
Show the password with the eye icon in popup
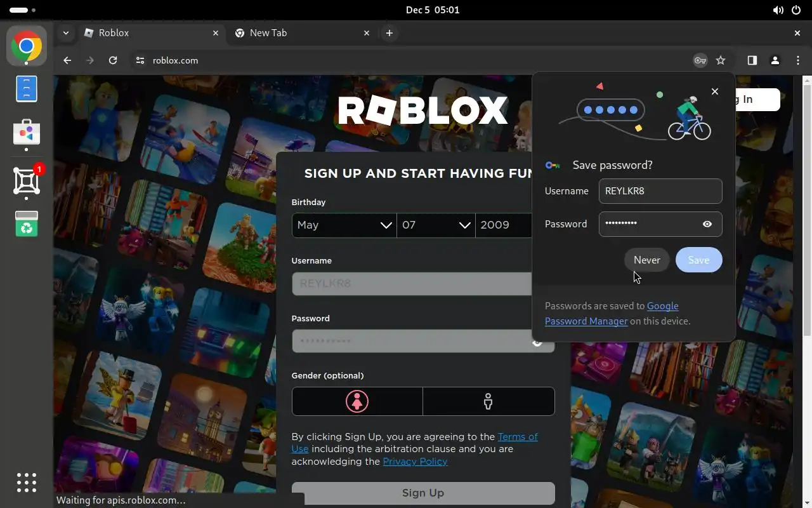[707, 224]
